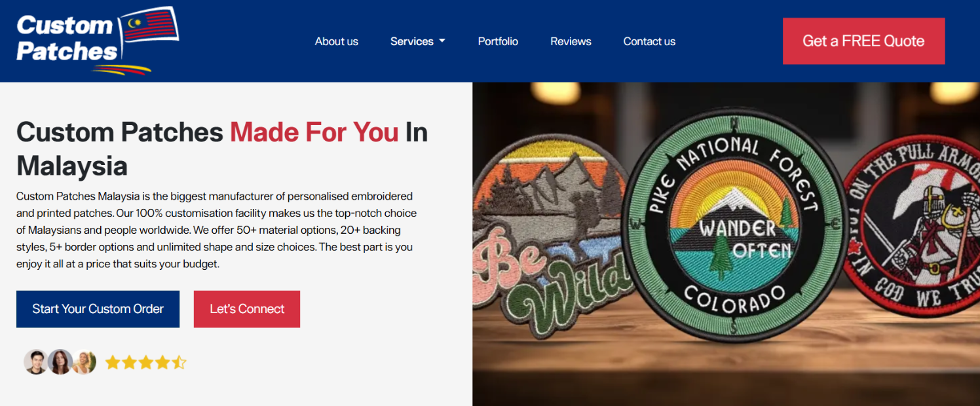The width and height of the screenshot is (980, 406).
Task: Click Start Your Custom Order button
Action: coord(98,309)
